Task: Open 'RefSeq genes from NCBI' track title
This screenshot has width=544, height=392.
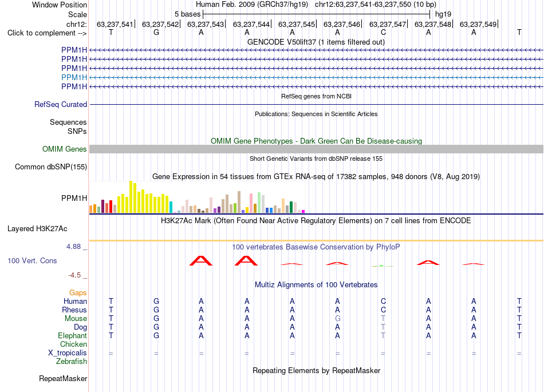Action: 316,96
